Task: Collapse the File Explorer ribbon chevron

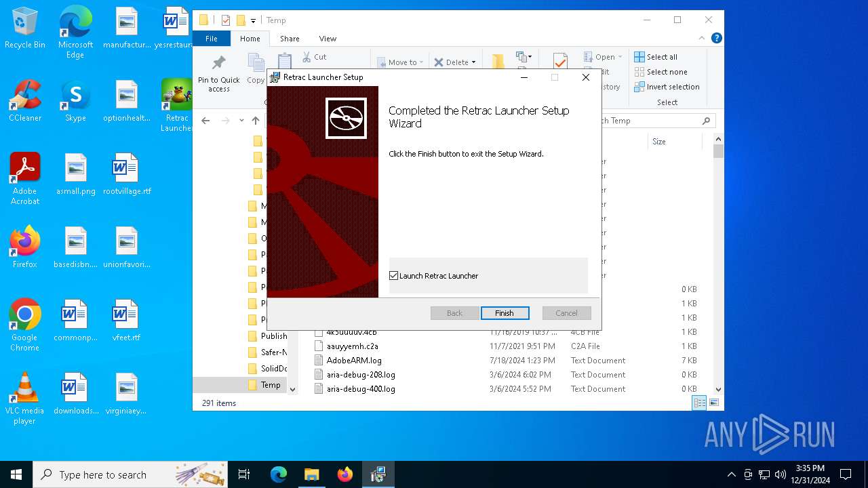Action: tap(703, 39)
